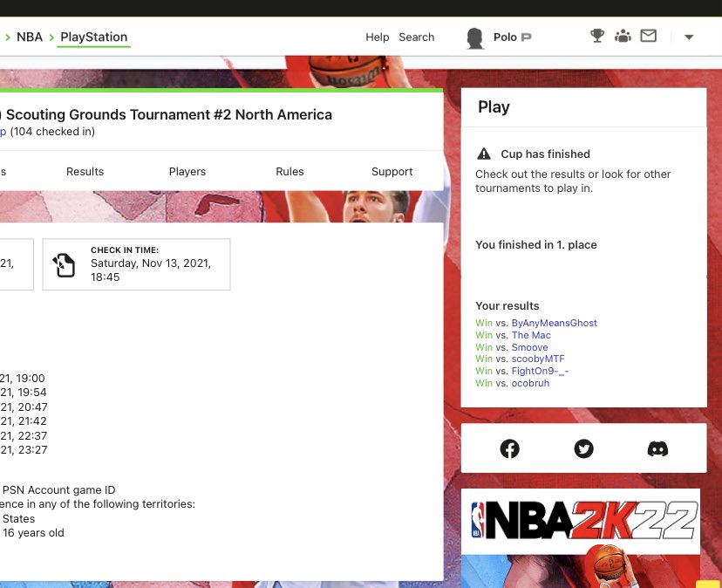Go to PlayStation breadcrumb
Screen dimensions: 722x588
click(94, 37)
